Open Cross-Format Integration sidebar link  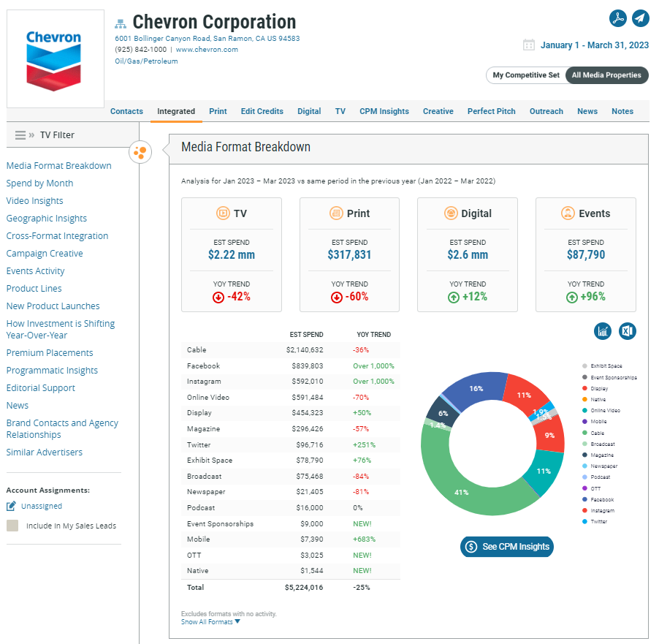(x=57, y=236)
